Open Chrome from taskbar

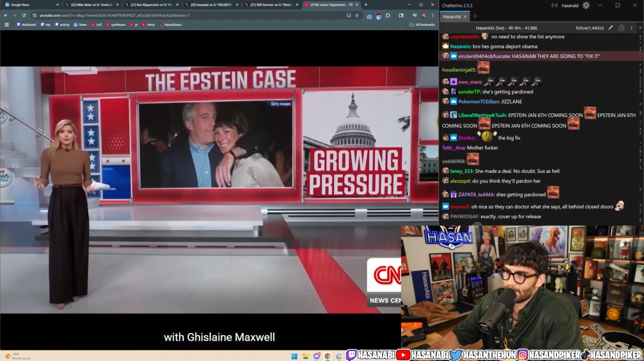pyautogui.click(x=327, y=356)
